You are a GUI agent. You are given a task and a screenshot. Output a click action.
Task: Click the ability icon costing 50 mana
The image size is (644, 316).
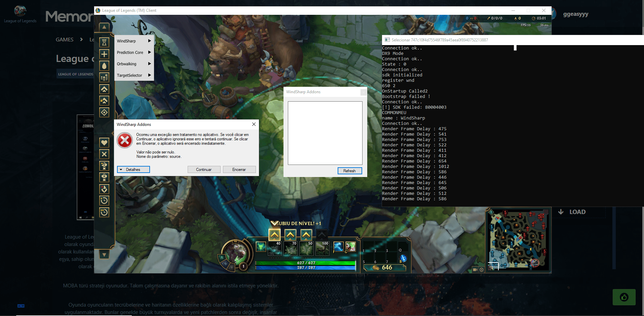(x=306, y=249)
